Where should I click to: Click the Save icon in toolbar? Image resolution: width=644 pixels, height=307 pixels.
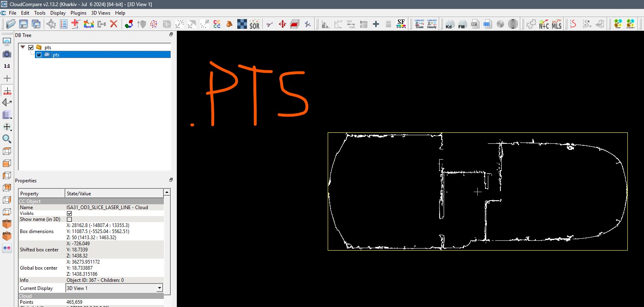[24, 24]
